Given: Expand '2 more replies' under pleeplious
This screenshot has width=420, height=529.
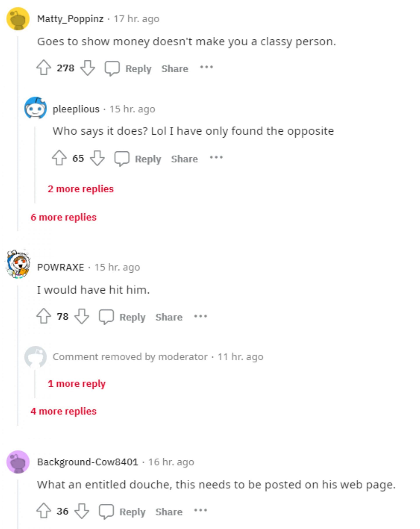Looking at the screenshot, I should [x=81, y=189].
